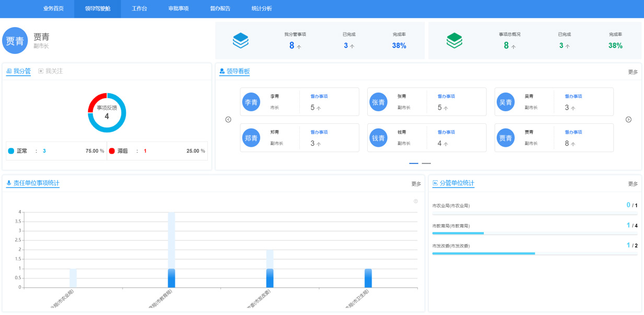Click 钱青 avatar in leader board
The height and width of the screenshot is (315, 644).
(378, 138)
